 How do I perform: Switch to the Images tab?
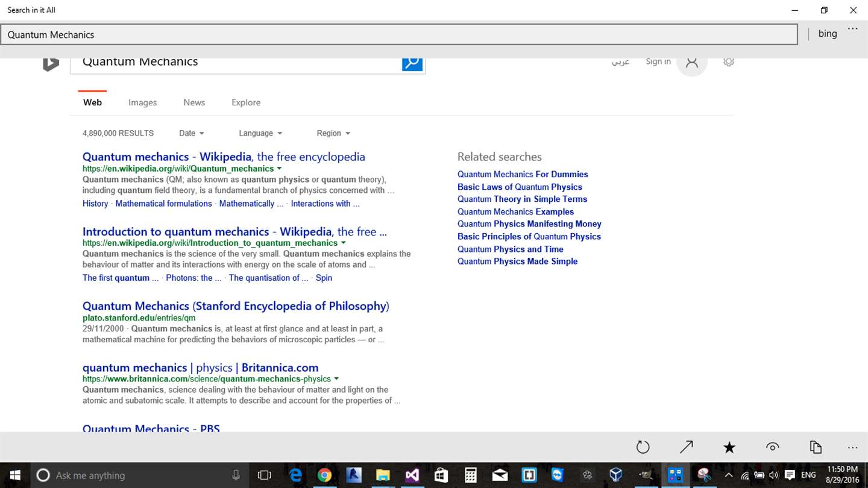click(x=143, y=102)
